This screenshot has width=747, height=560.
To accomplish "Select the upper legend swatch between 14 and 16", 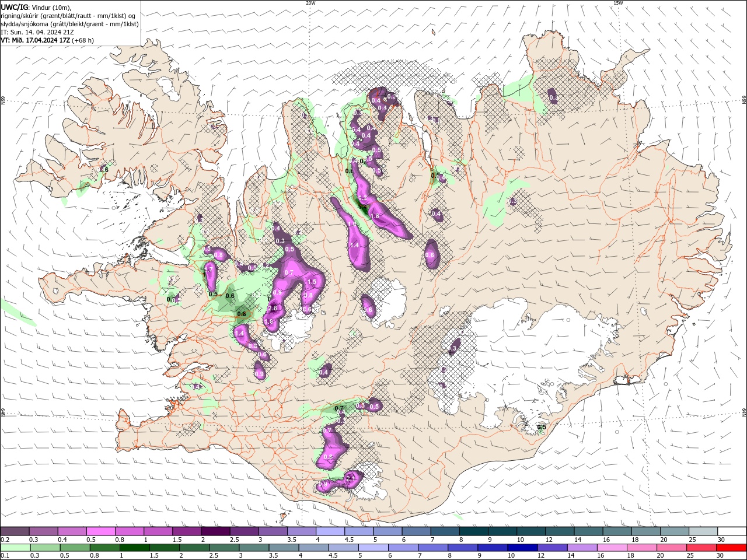I will coord(588,531).
